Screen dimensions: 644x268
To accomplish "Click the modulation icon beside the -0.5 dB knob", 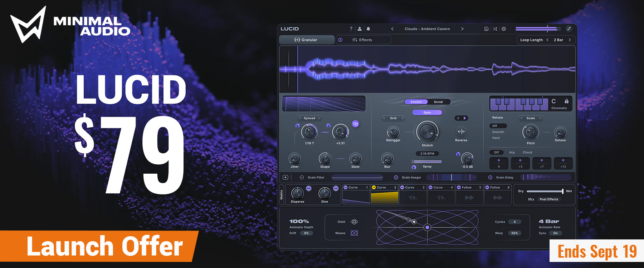I will tap(458, 154).
